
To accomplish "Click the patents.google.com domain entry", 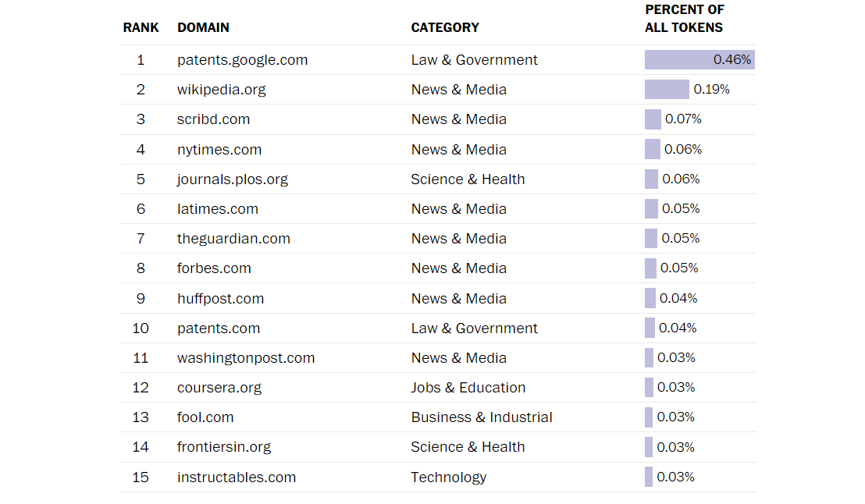I will click(242, 60).
